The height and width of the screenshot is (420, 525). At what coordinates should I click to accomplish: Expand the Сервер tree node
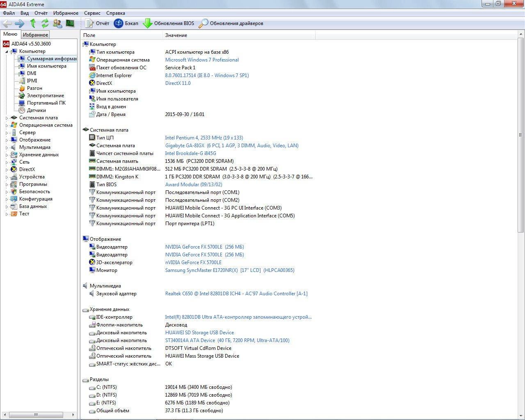coord(7,133)
